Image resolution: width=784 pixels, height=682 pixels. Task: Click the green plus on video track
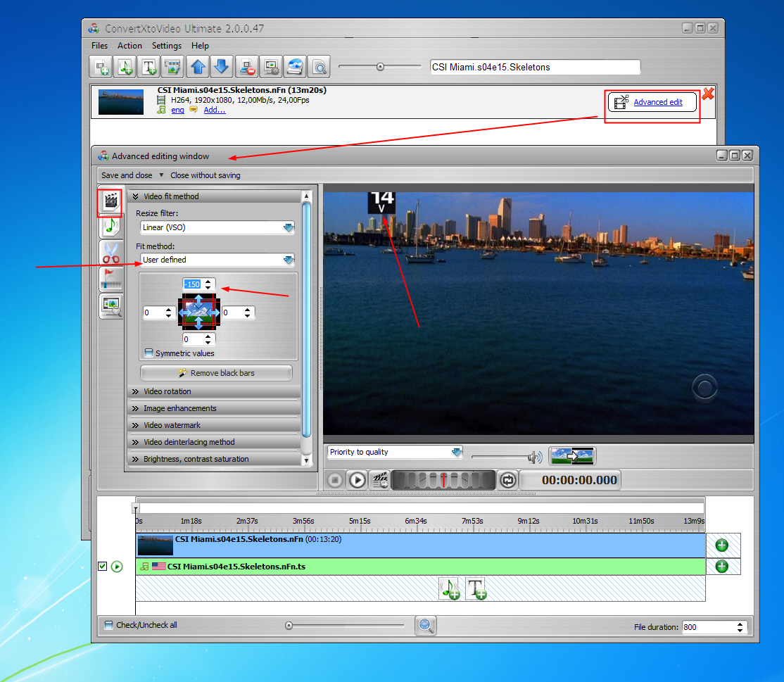tap(721, 545)
